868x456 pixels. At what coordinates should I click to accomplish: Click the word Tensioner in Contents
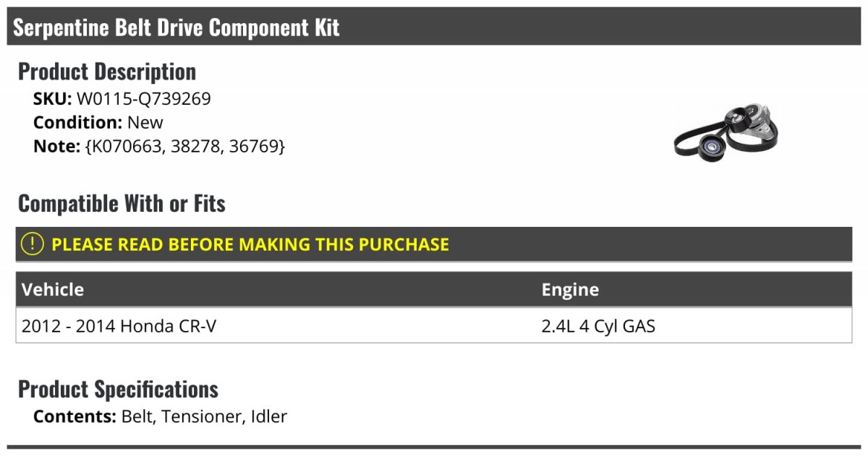click(203, 416)
